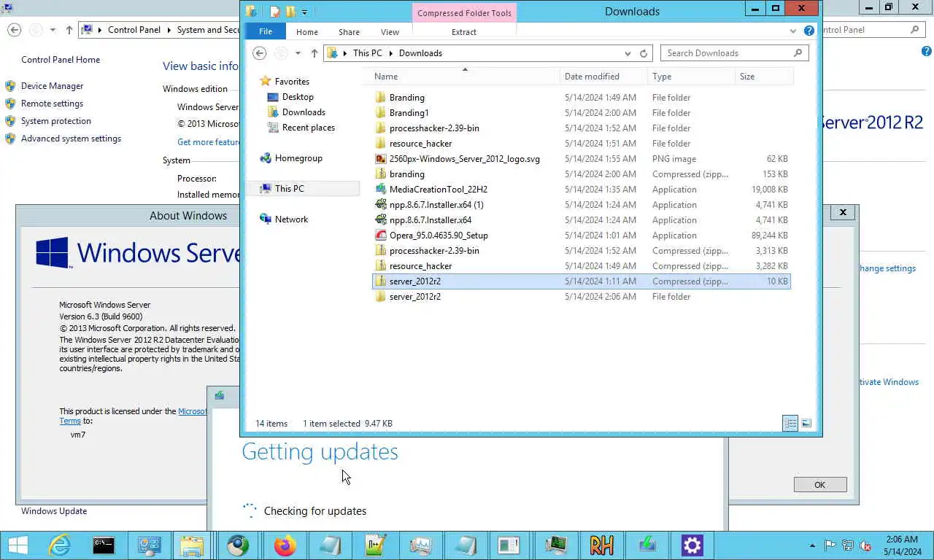Switch to details view layout
934x560 pixels.
[790, 423]
